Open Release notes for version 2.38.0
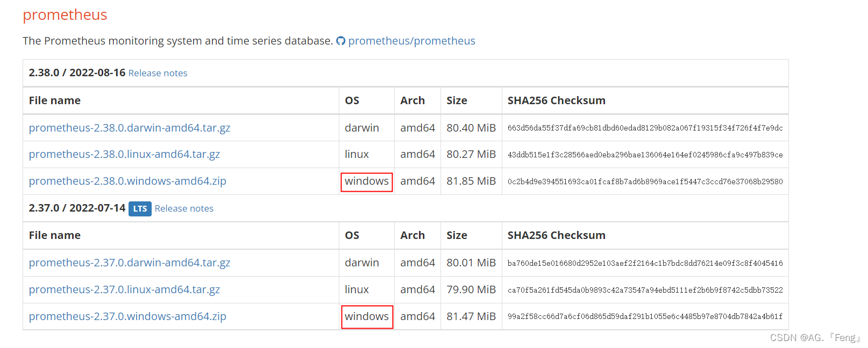 (x=158, y=73)
